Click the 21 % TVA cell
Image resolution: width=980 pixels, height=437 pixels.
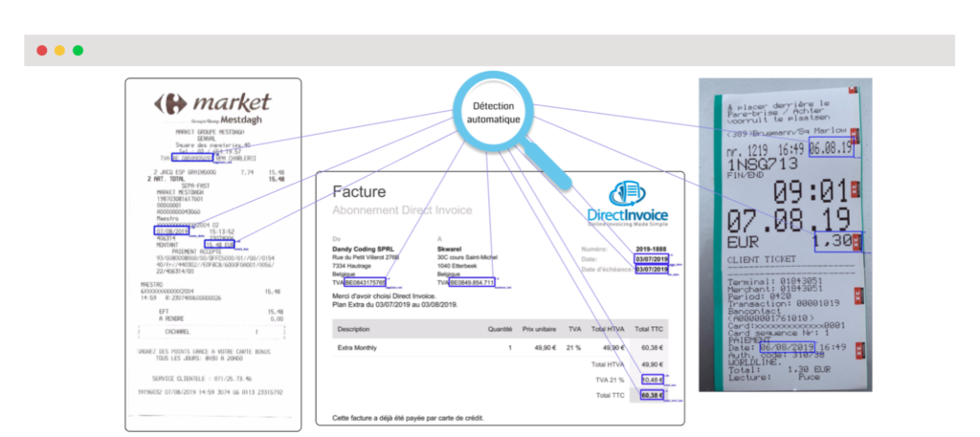click(x=574, y=348)
